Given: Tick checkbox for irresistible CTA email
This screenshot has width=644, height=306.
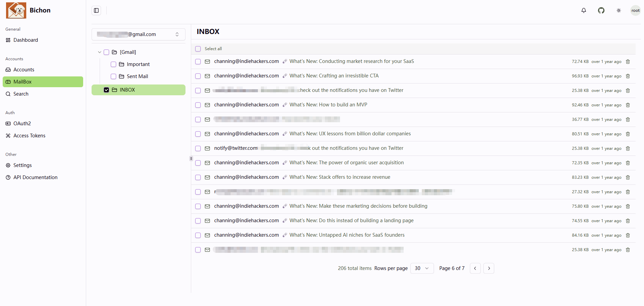Looking at the screenshot, I should [198, 76].
